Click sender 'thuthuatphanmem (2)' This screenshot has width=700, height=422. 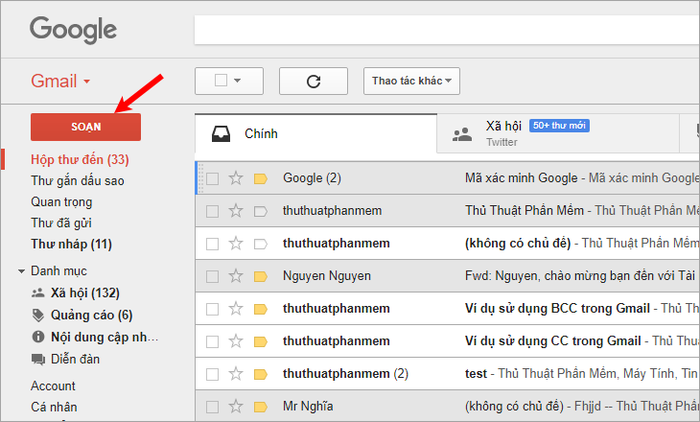346,374
